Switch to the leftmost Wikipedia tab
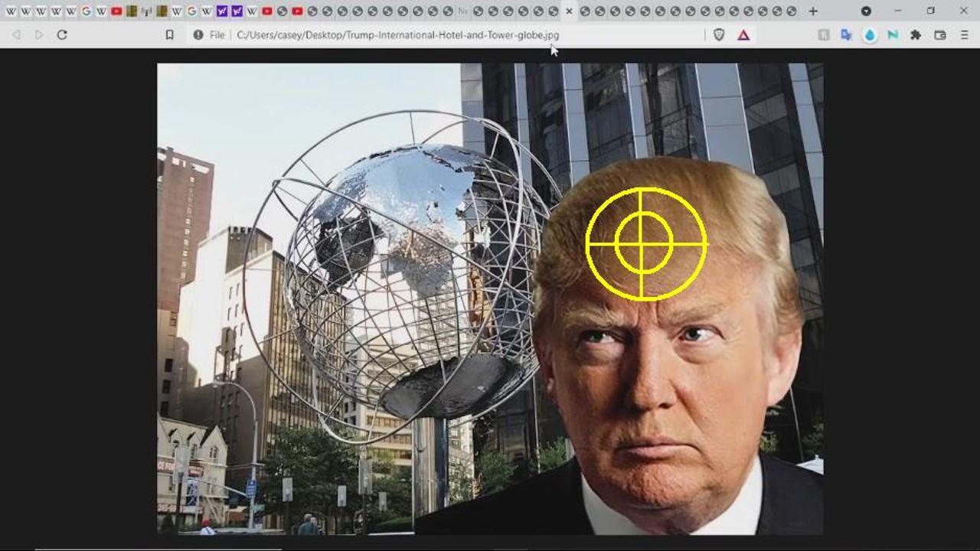Image resolution: width=980 pixels, height=551 pixels. (11, 11)
